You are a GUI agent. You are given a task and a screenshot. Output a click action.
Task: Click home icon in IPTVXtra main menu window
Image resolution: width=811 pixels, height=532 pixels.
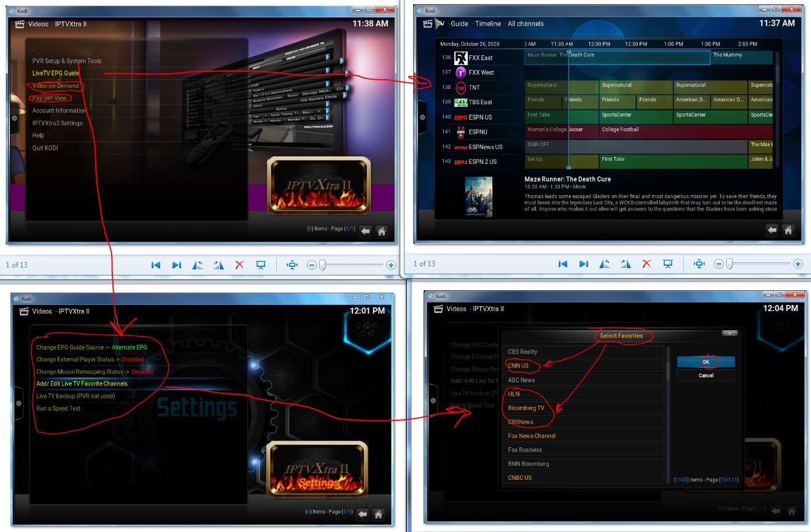[381, 231]
